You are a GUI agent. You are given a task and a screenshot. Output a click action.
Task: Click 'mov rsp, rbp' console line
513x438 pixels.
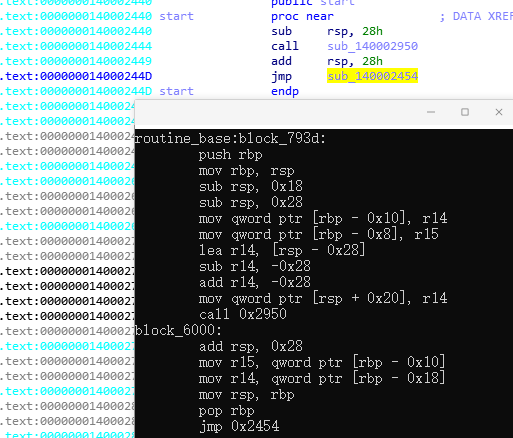pos(247,395)
